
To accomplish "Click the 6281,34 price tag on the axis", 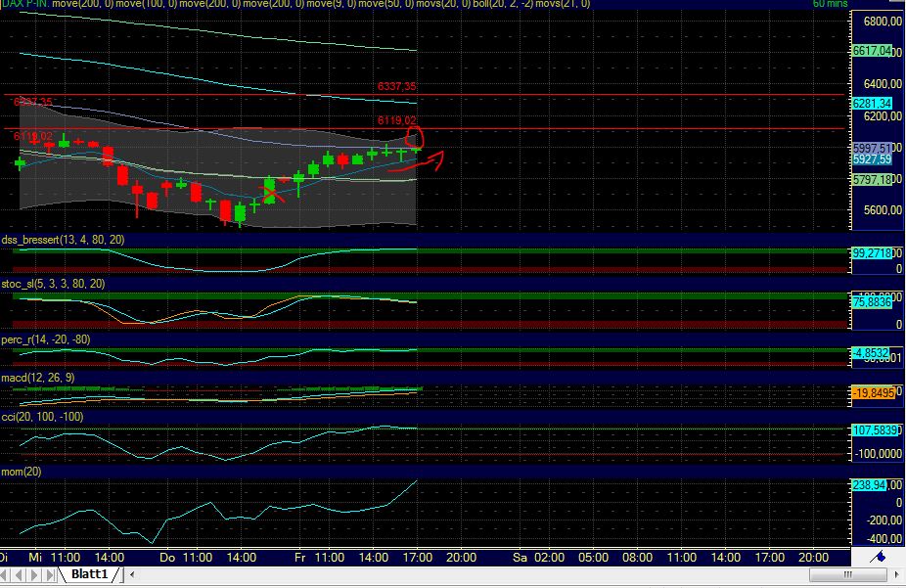I will [872, 104].
